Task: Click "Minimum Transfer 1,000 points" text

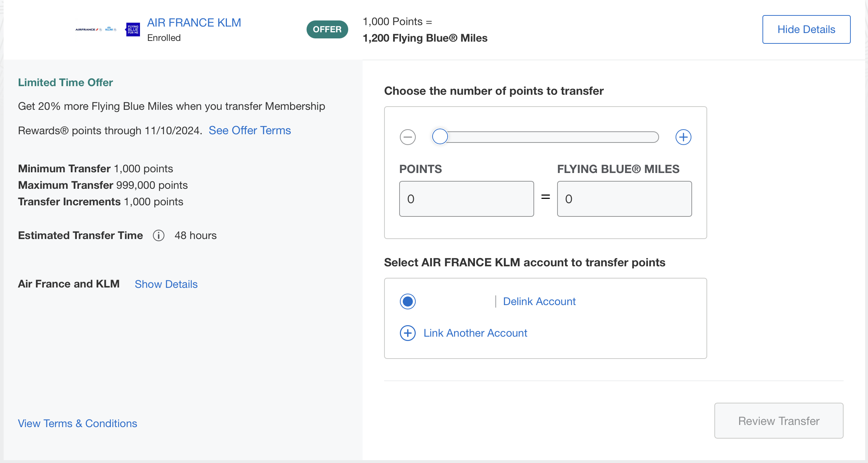Action: pyautogui.click(x=95, y=169)
